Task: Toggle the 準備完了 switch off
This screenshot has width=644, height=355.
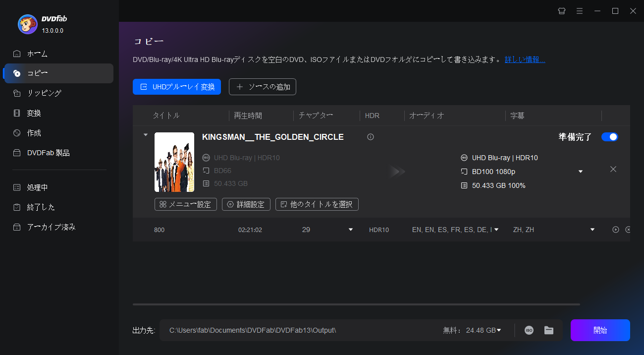Action: [610, 137]
